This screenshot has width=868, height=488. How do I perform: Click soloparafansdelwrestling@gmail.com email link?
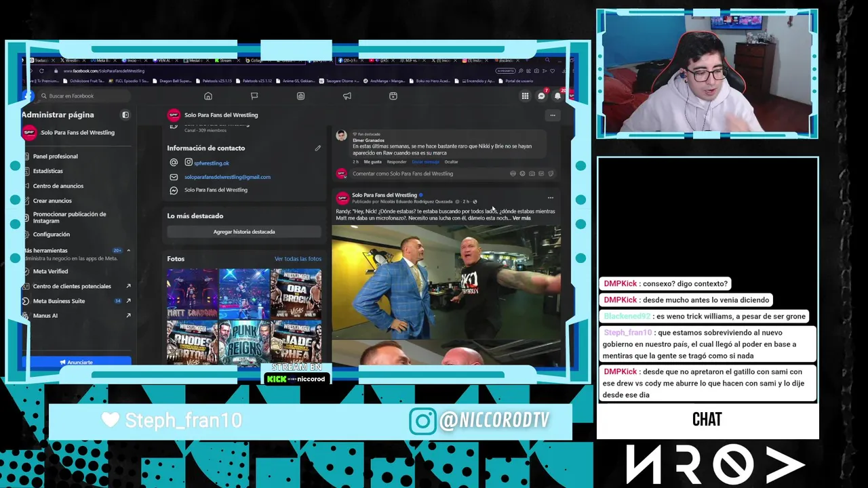[x=227, y=177]
